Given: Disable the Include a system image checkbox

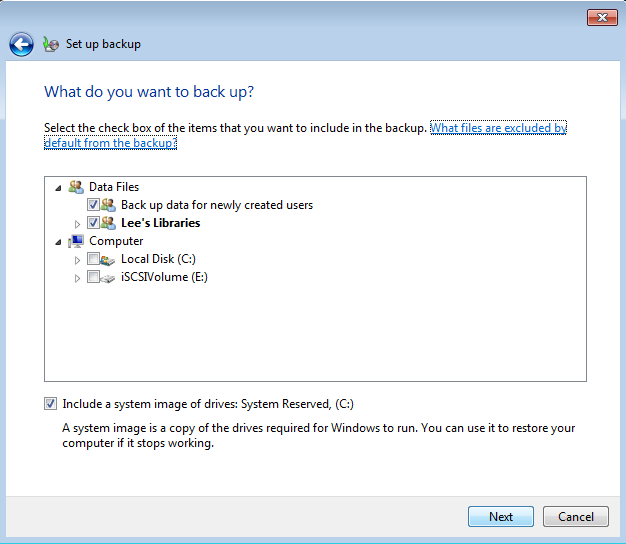Looking at the screenshot, I should (50, 404).
